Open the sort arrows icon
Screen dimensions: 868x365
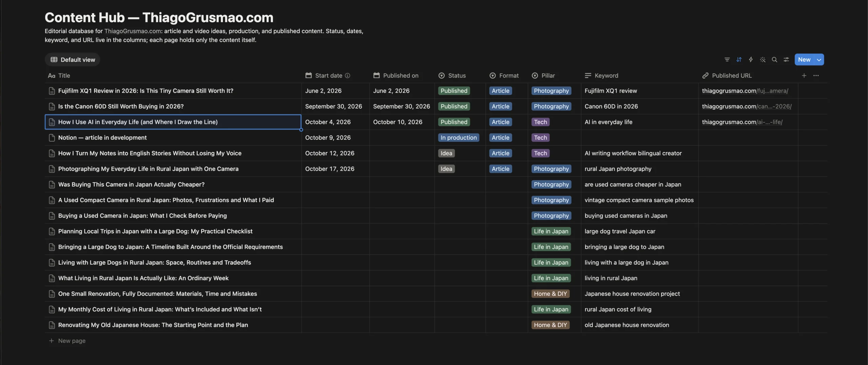pos(739,60)
